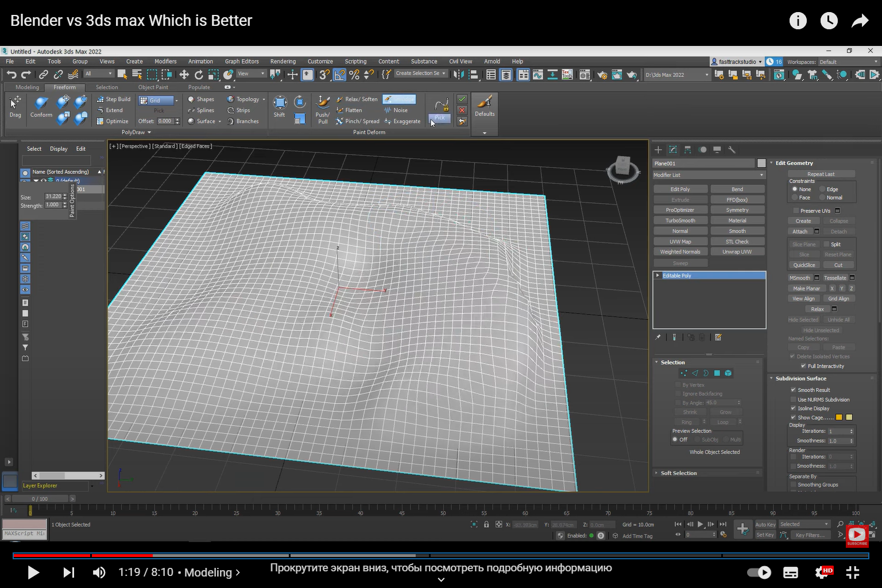Switch to the Freeform ribbon tab
The image size is (882, 588).
click(65, 87)
